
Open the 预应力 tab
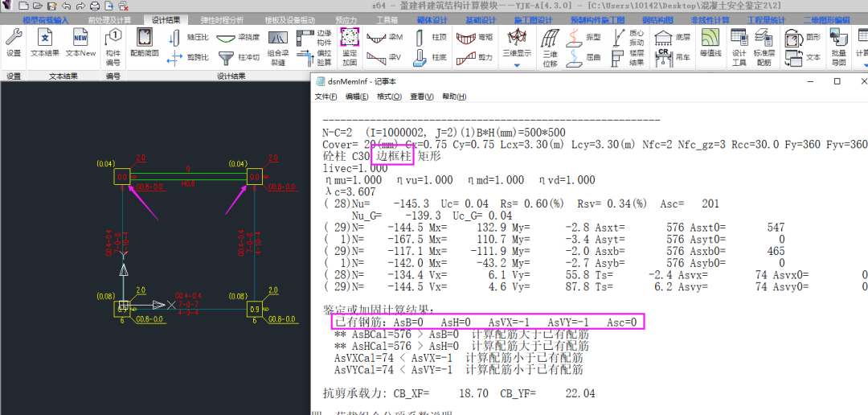coord(346,20)
